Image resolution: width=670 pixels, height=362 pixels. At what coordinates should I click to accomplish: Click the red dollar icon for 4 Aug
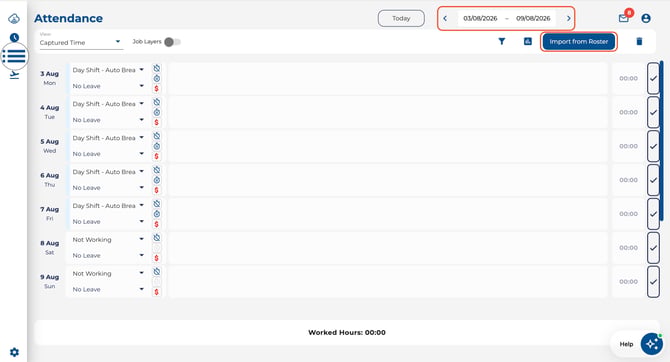[x=156, y=122]
